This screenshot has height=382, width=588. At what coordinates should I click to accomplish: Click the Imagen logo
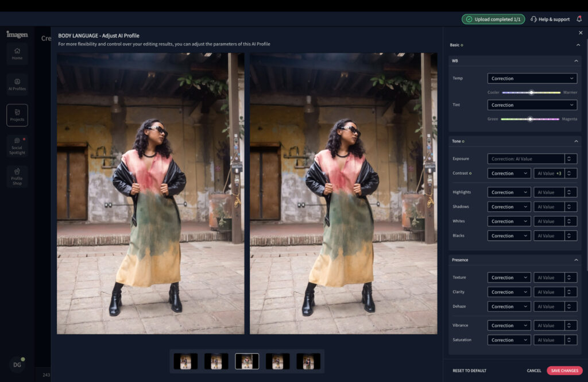click(x=17, y=34)
